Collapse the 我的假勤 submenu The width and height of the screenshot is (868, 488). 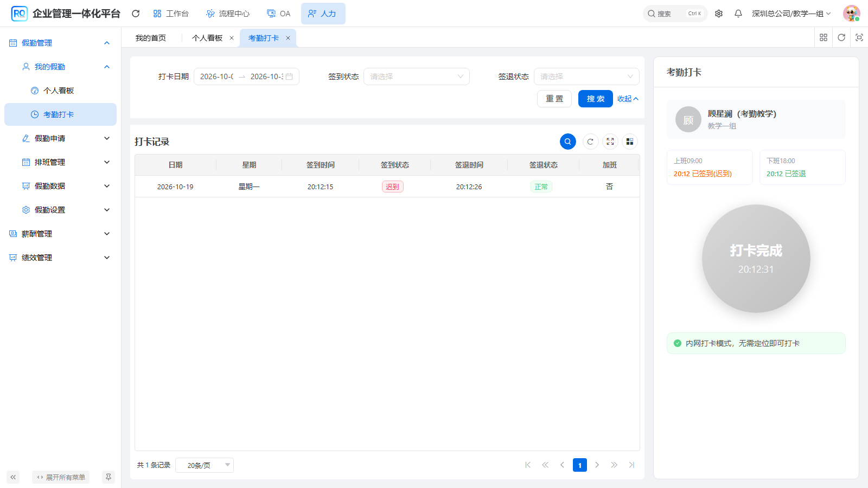pos(60,67)
